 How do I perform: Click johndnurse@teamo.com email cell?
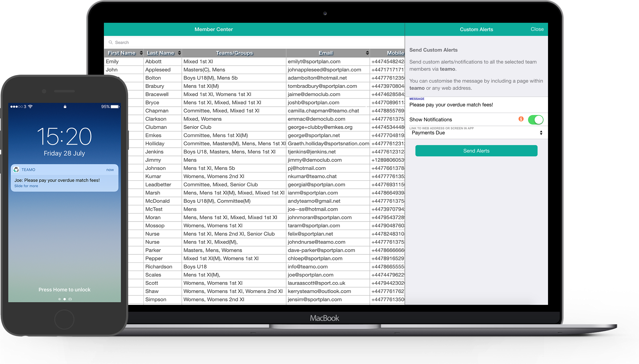(328, 242)
